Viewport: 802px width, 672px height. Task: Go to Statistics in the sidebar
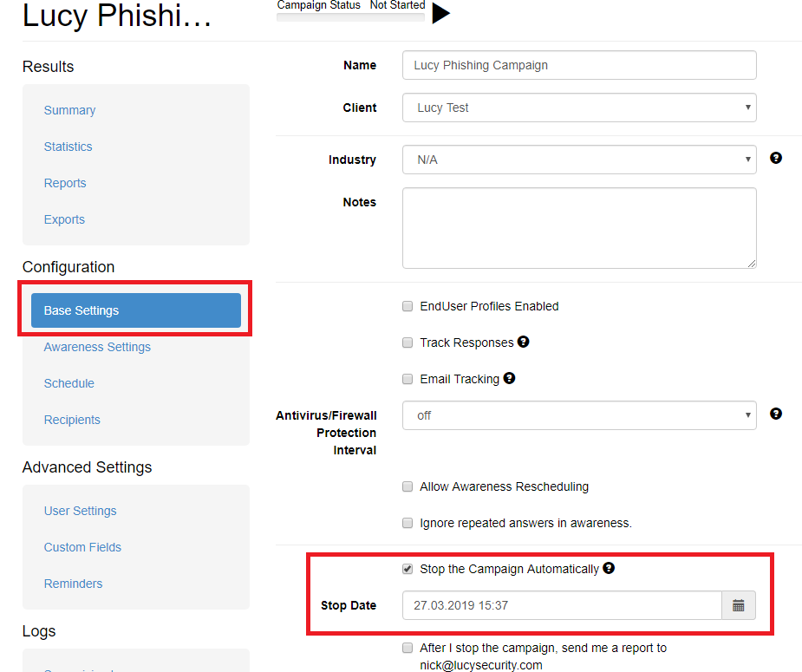[68, 147]
